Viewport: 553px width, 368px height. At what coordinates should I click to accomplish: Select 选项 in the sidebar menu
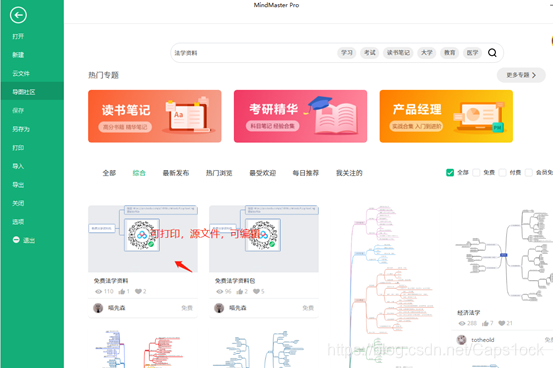pyautogui.click(x=18, y=222)
